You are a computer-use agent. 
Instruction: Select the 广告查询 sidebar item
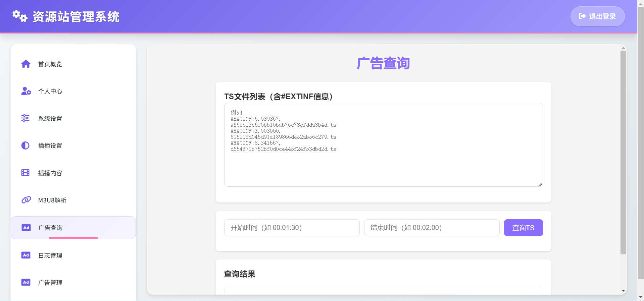(x=73, y=228)
